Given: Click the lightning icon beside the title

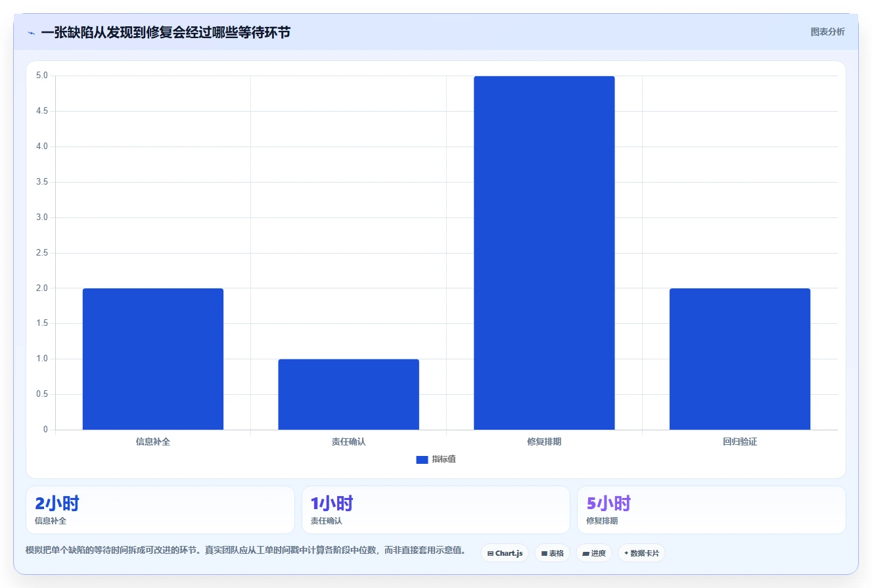Looking at the screenshot, I should (31, 33).
